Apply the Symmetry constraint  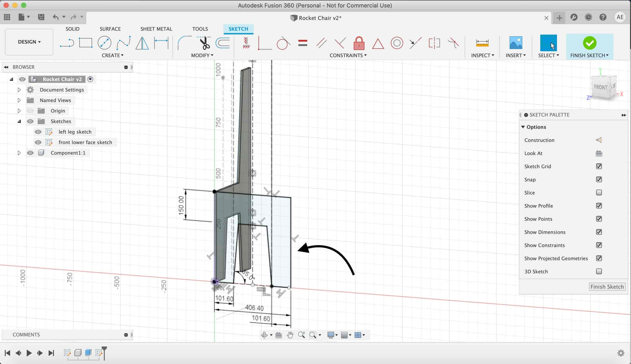(434, 43)
